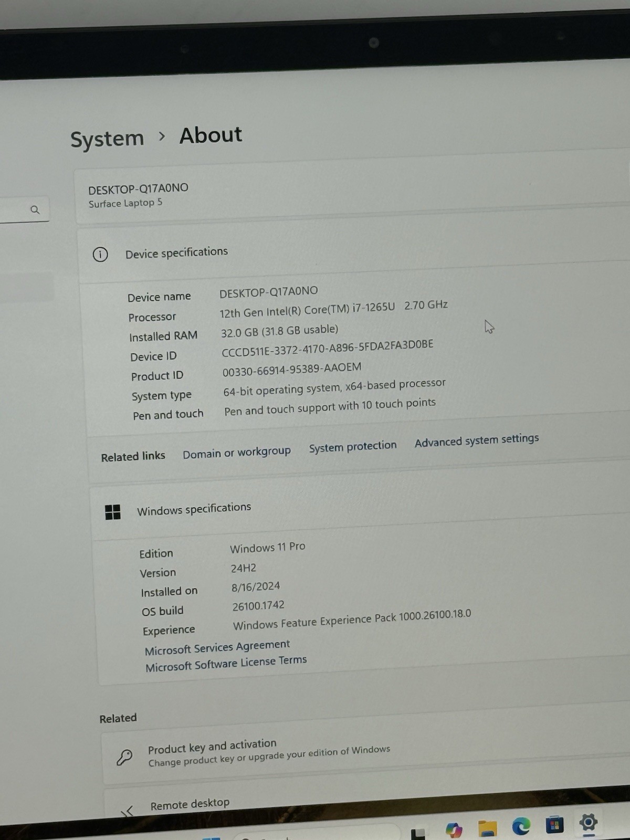630x840 pixels.
Task: Open Microsoft Store from the taskbar
Action: pos(554,825)
